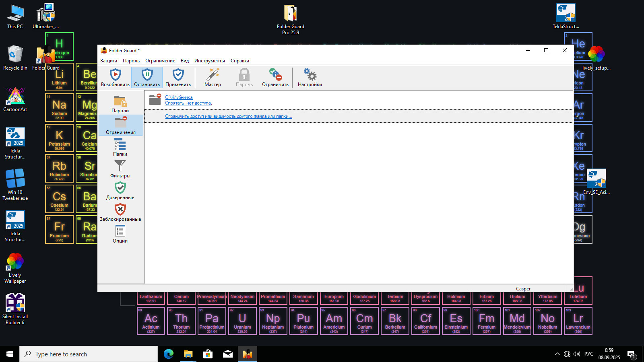The height and width of the screenshot is (362, 644).
Task: Select the CartoonArt desktop shortcut
Action: [15, 99]
